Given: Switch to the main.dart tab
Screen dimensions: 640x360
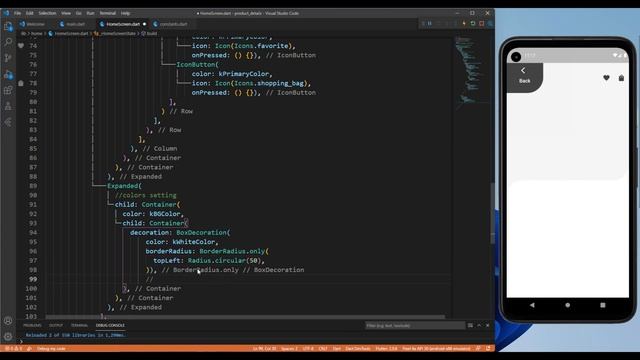Looking at the screenshot, I should pyautogui.click(x=73, y=24).
